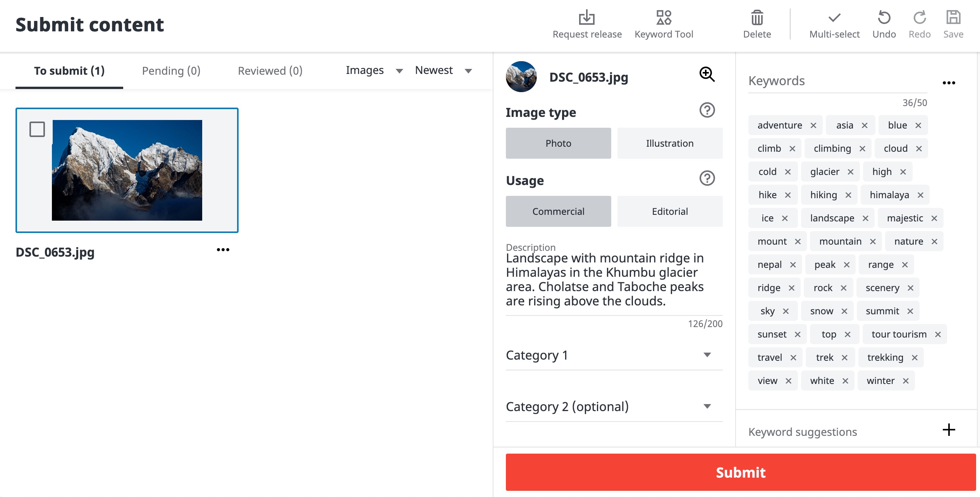Open the Keyword Tool
980x497 pixels.
point(664,17)
